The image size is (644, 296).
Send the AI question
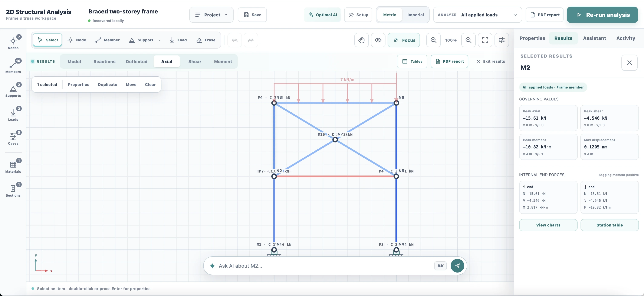[457, 266]
